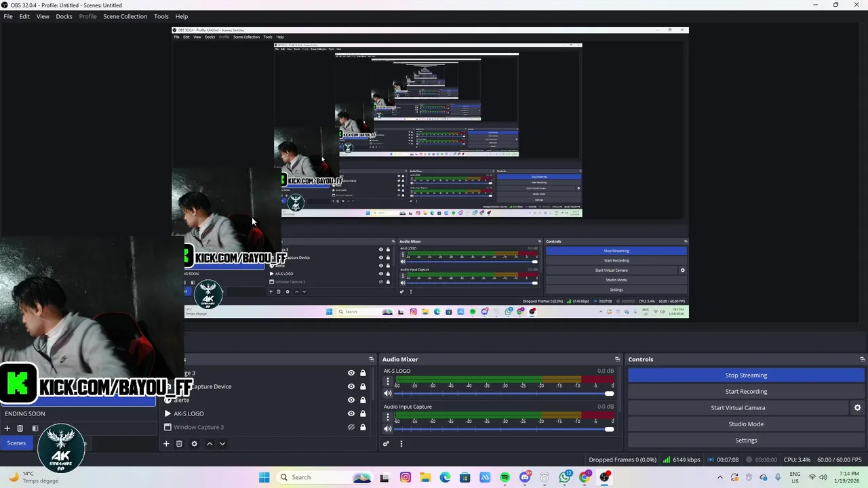Open Spotify from the taskbar

click(505, 477)
